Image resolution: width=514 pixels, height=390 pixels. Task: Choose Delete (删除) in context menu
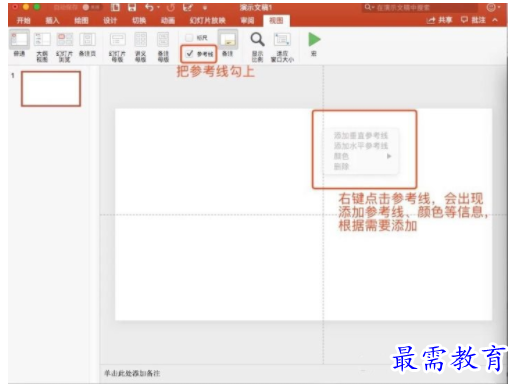[x=341, y=166]
